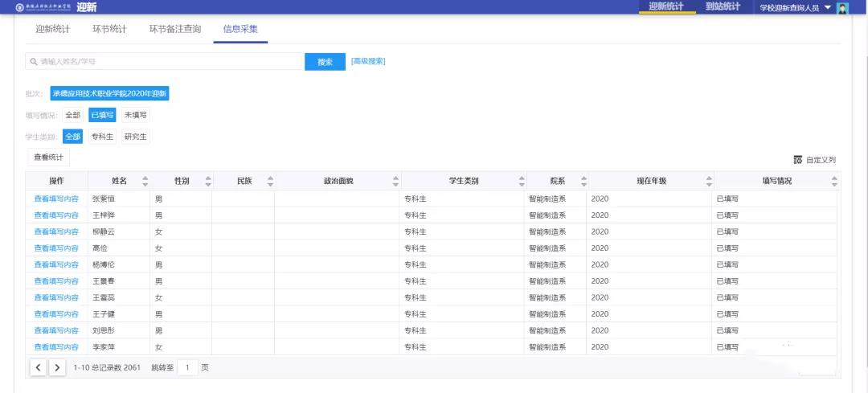Click the name/student ID search field

click(165, 62)
